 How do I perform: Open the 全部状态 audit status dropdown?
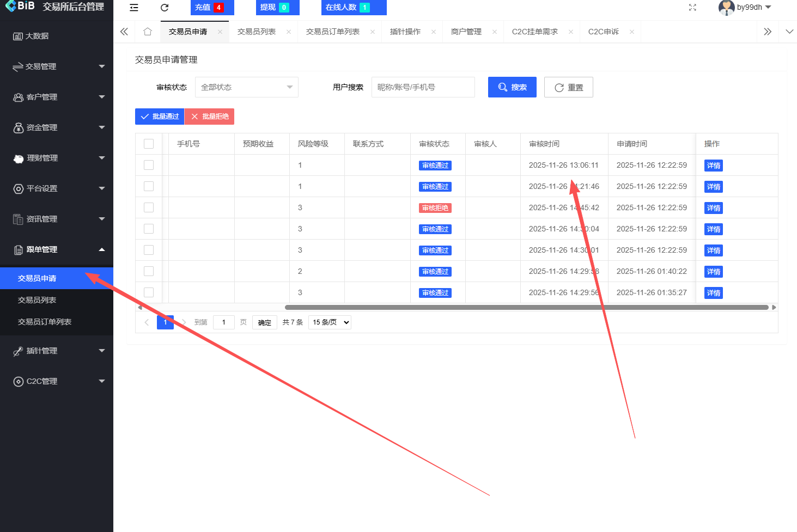tap(246, 87)
